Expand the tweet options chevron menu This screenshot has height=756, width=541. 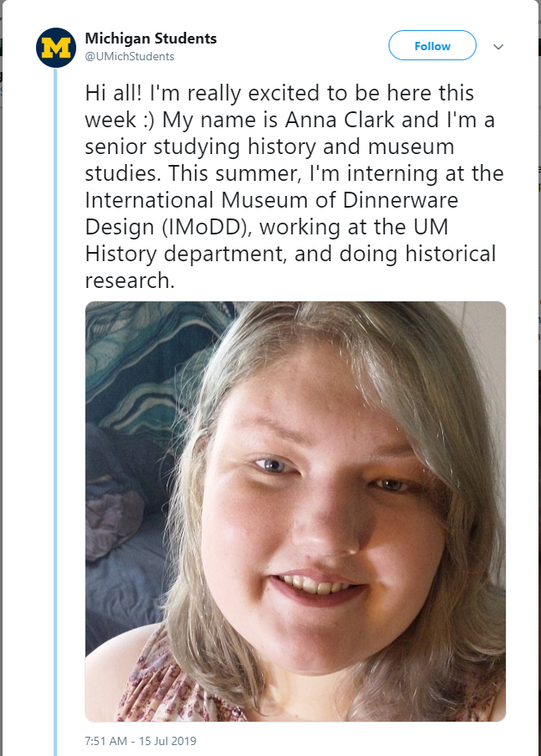tap(498, 47)
